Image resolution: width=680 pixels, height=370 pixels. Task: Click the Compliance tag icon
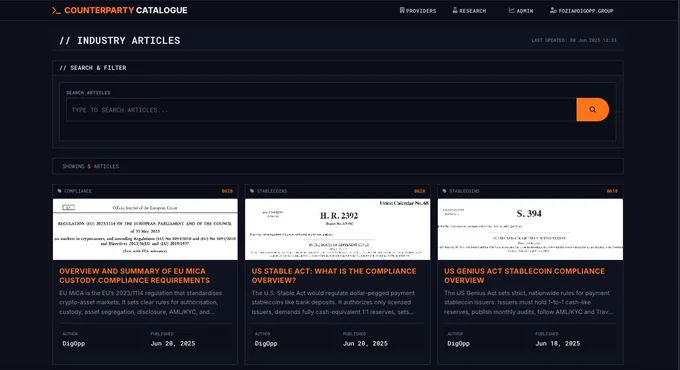pos(60,191)
